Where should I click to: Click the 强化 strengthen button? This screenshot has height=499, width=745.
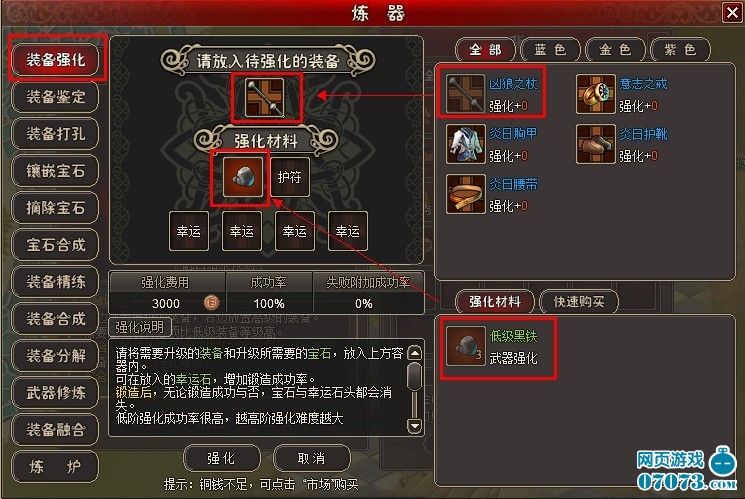point(222,458)
